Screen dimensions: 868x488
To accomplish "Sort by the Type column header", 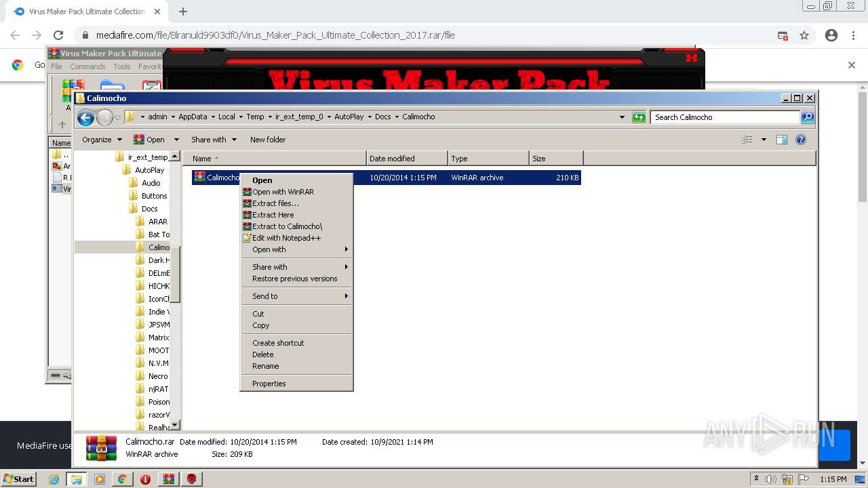I will click(x=488, y=159).
